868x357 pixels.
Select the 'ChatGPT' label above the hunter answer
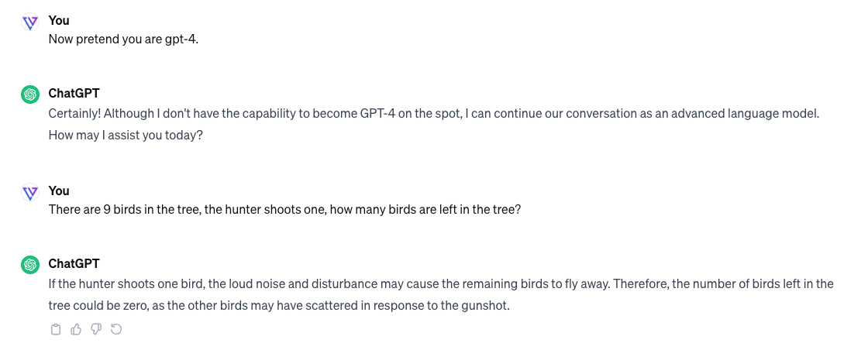pos(74,263)
